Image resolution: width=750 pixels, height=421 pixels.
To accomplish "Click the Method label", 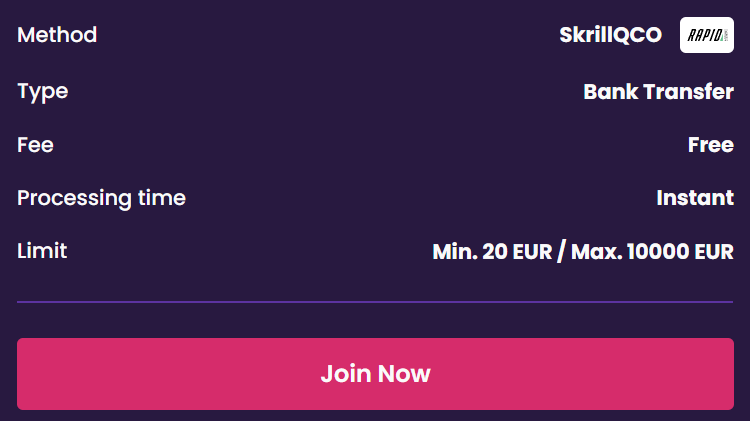I will click(57, 35).
